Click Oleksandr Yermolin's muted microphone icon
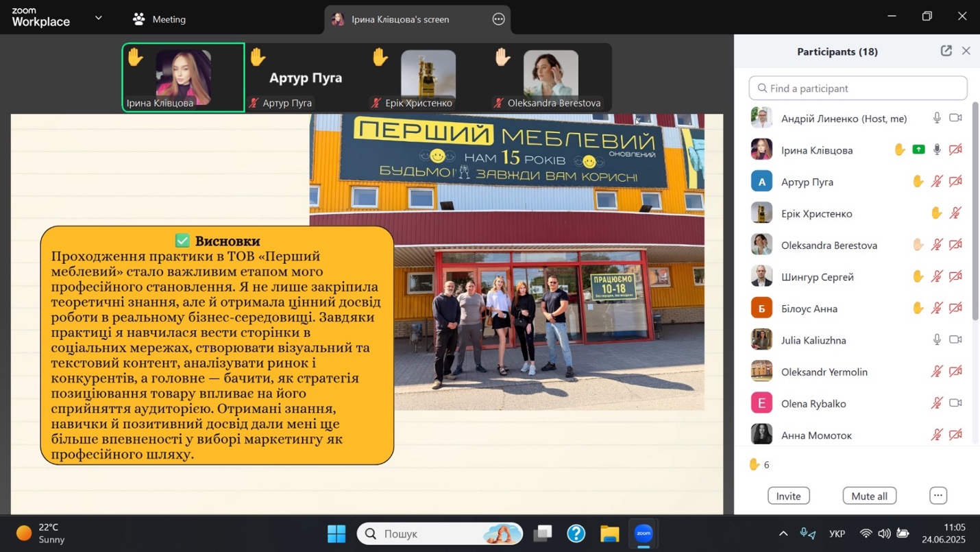 pyautogui.click(x=937, y=372)
